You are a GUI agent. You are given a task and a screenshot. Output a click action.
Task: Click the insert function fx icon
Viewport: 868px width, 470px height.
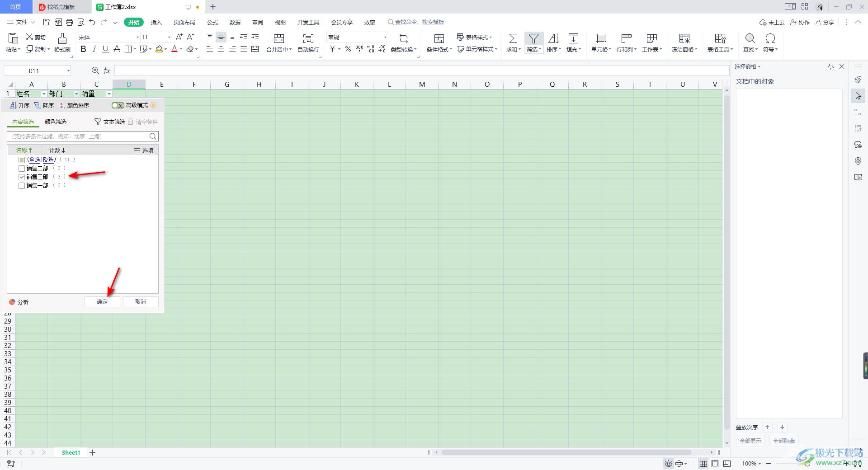[x=107, y=70]
